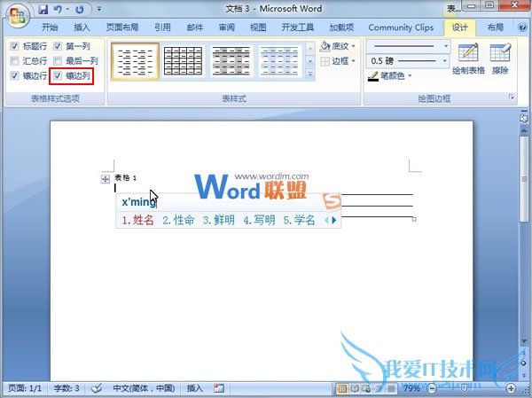Viewport: 532px width, 398px height.
Task: Select the gray shaded table style thumbnail
Action: click(x=231, y=61)
